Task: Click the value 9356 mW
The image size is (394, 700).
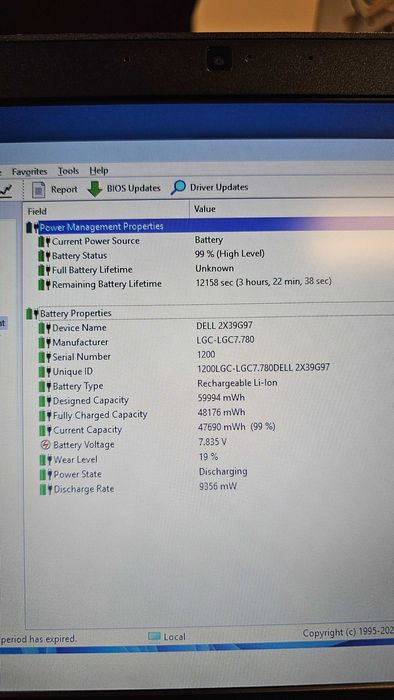Action: pyautogui.click(x=218, y=486)
